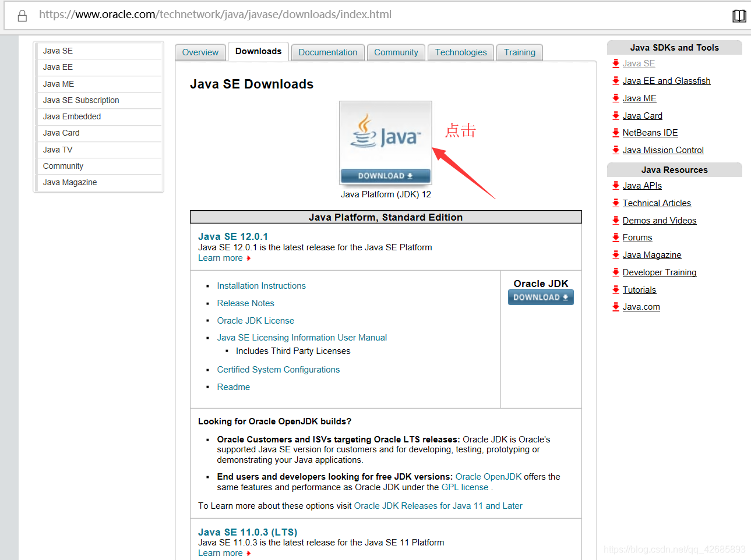Open the Readme link
751x560 pixels.
pyautogui.click(x=233, y=387)
